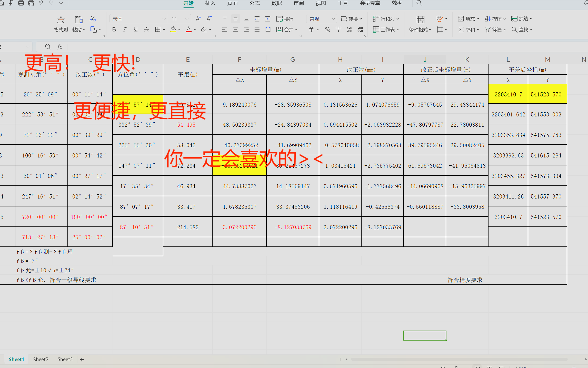Click the Increase font size icon
588x368 pixels.
pos(198,19)
